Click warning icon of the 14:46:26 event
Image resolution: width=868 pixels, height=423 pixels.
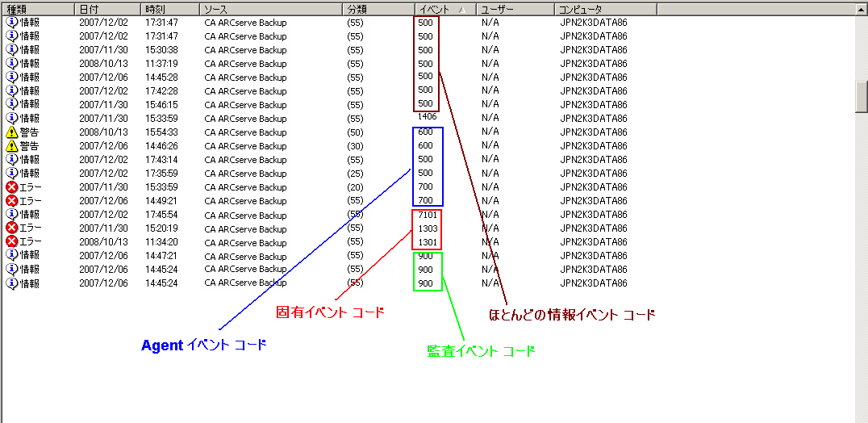pyautogui.click(x=12, y=145)
